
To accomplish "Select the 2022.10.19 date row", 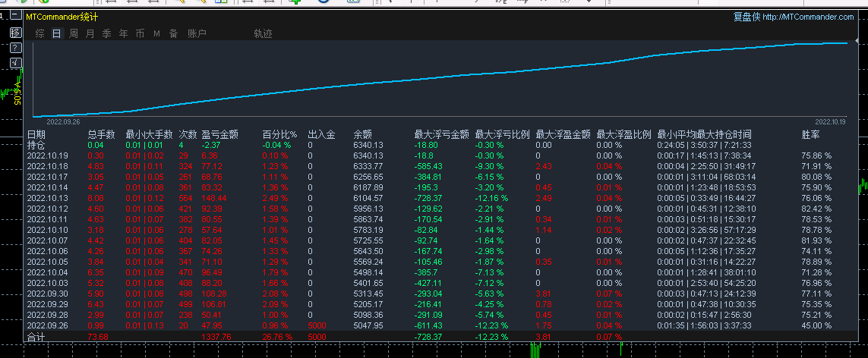I will click(x=47, y=155).
